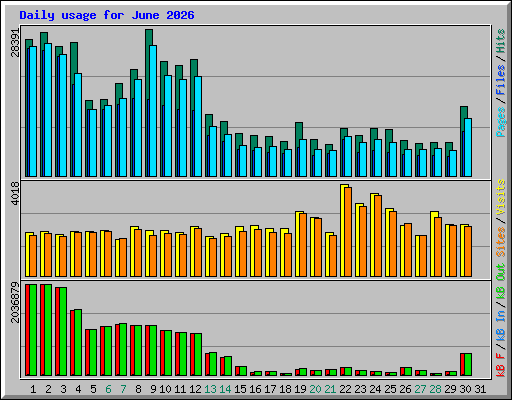Click the green kB Out bar for day 30
Viewport: 512px width, 400px height.
pos(468,365)
